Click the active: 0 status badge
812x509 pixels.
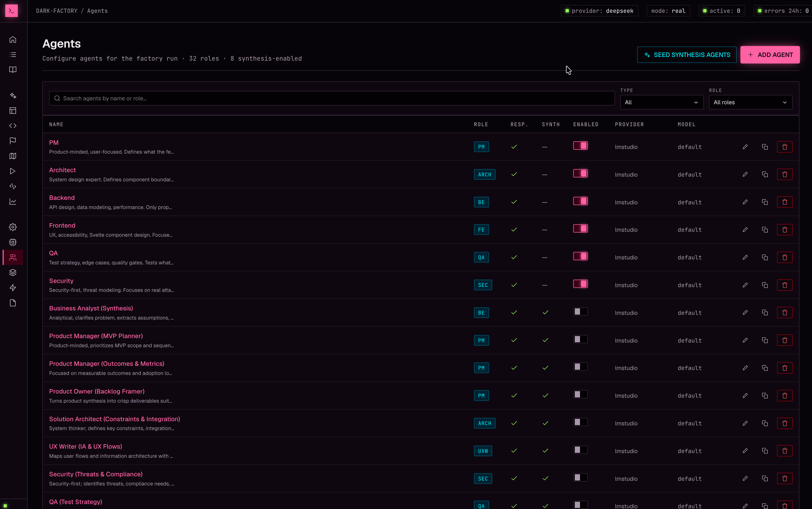click(722, 11)
